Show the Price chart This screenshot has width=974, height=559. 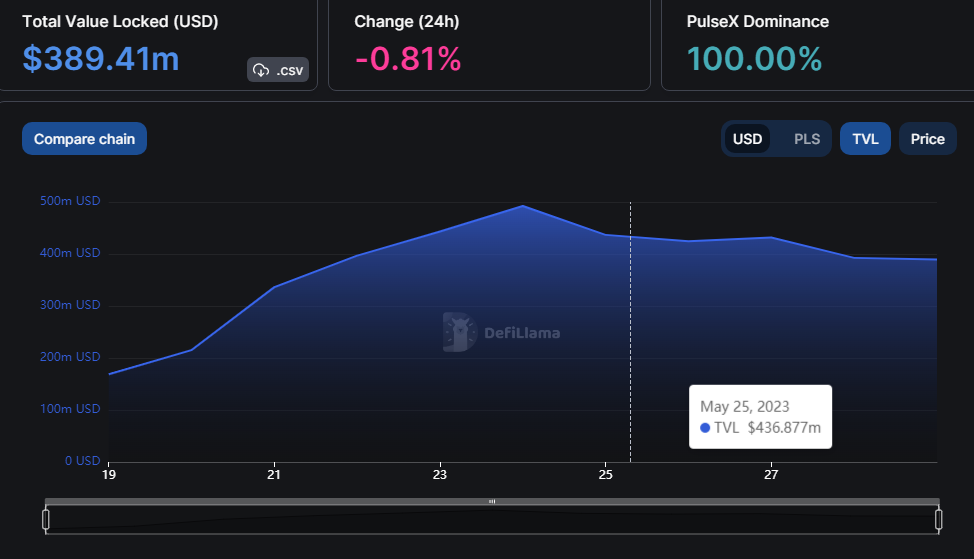(x=927, y=139)
